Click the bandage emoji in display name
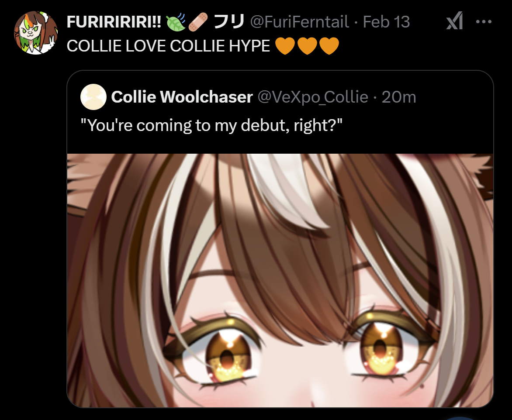Screen dimensions: 512x420 coord(198,22)
